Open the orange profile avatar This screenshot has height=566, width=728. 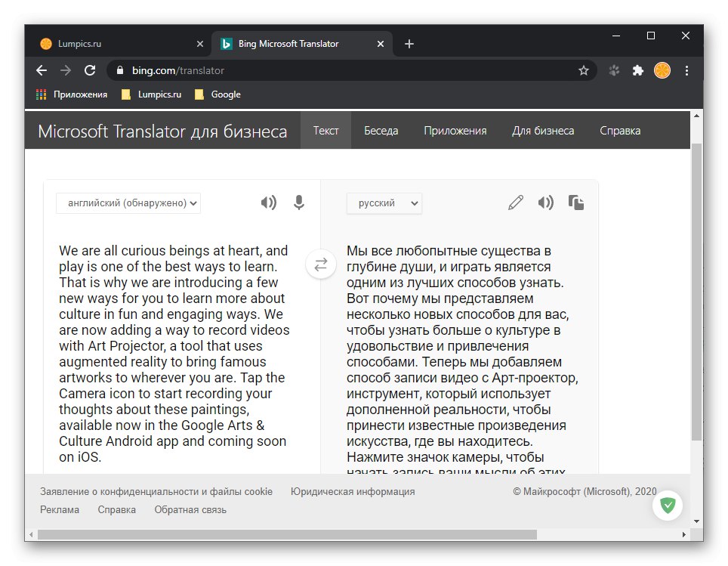point(662,70)
